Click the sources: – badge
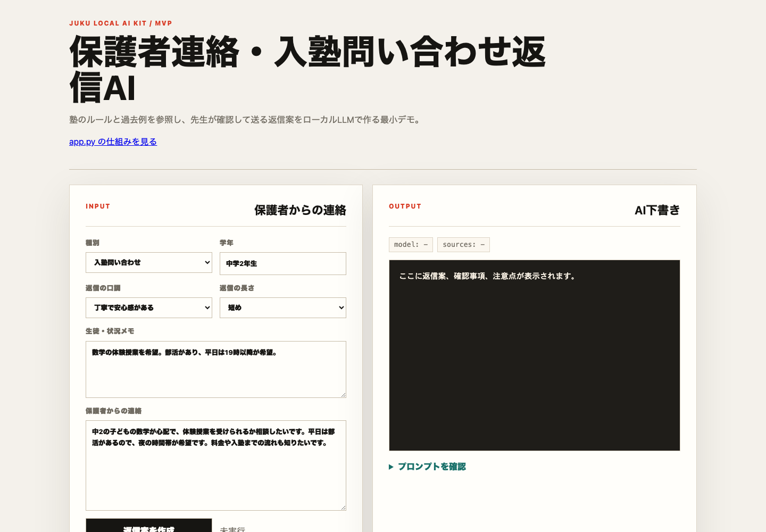 click(x=463, y=245)
